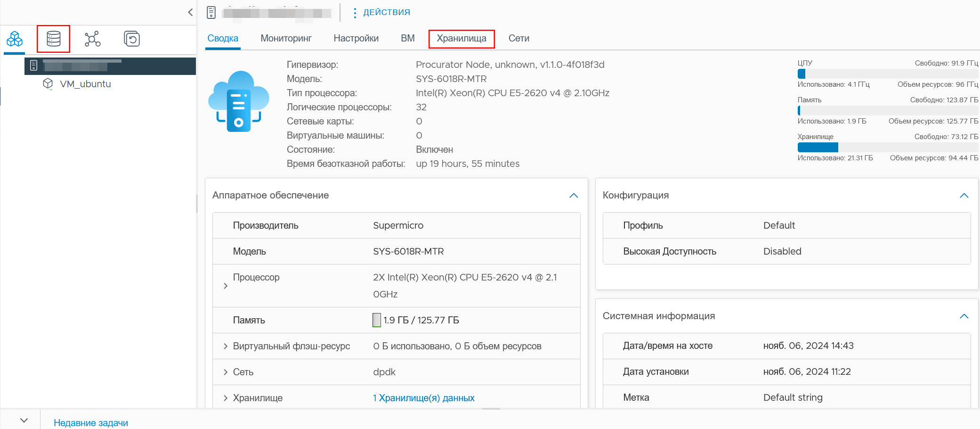
Task: Open the 1 Хранилище(я) данных link
Action: [x=424, y=398]
